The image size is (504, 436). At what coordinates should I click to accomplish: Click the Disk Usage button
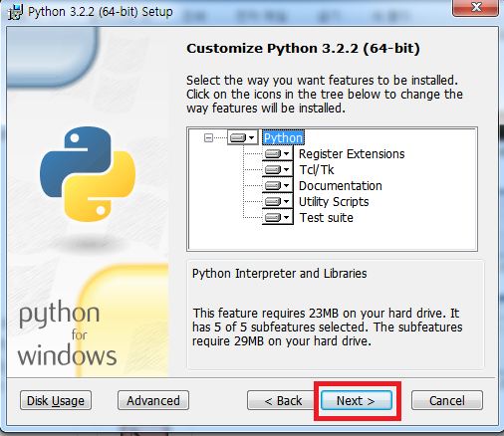pyautogui.click(x=56, y=400)
